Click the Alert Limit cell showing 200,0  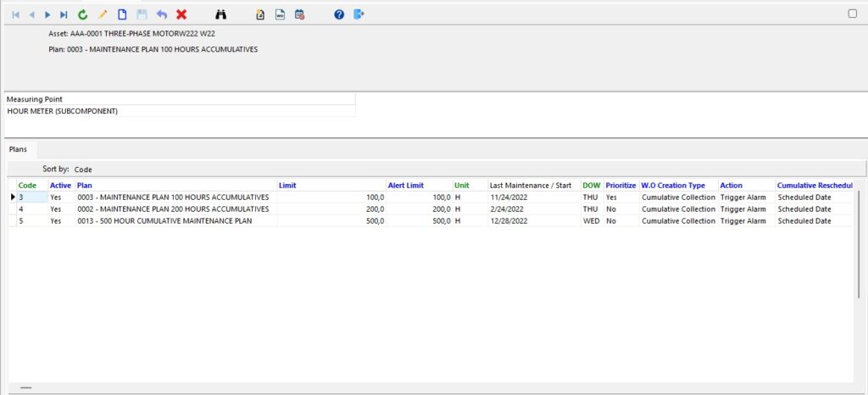click(419, 209)
